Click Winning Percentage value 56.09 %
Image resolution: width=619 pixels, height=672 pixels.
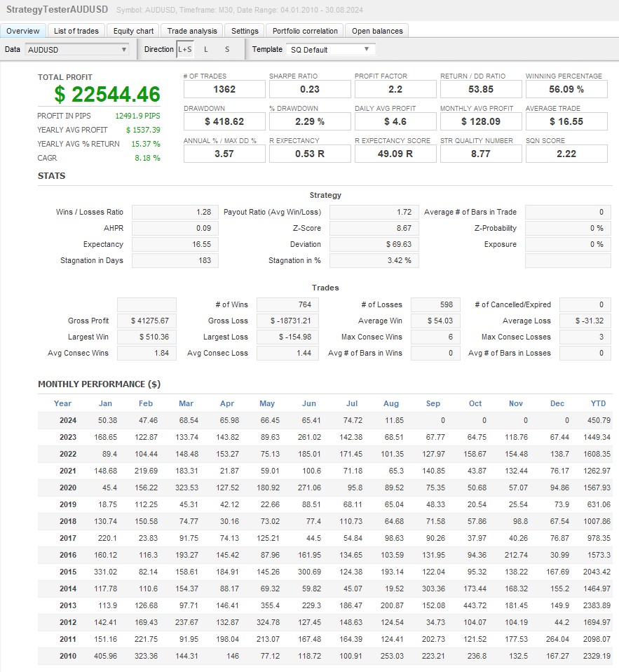(566, 89)
